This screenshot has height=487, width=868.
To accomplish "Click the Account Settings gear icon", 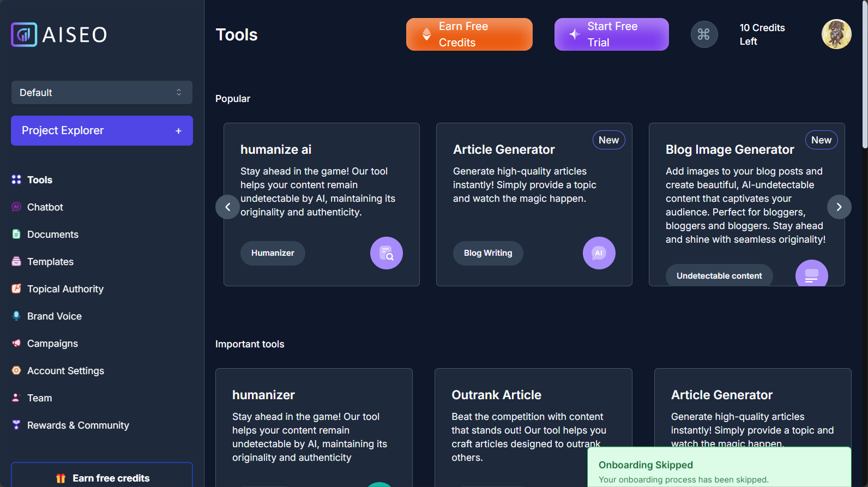I will [16, 370].
